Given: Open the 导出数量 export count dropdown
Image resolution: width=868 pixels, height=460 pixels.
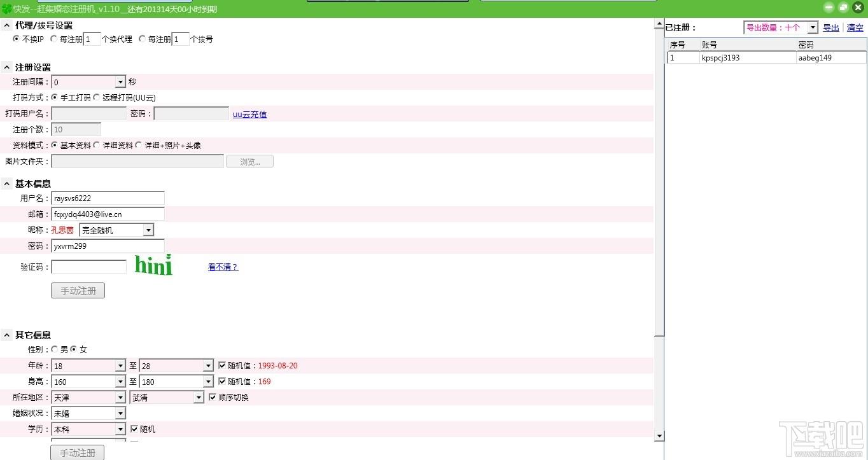Looking at the screenshot, I should click(x=813, y=28).
